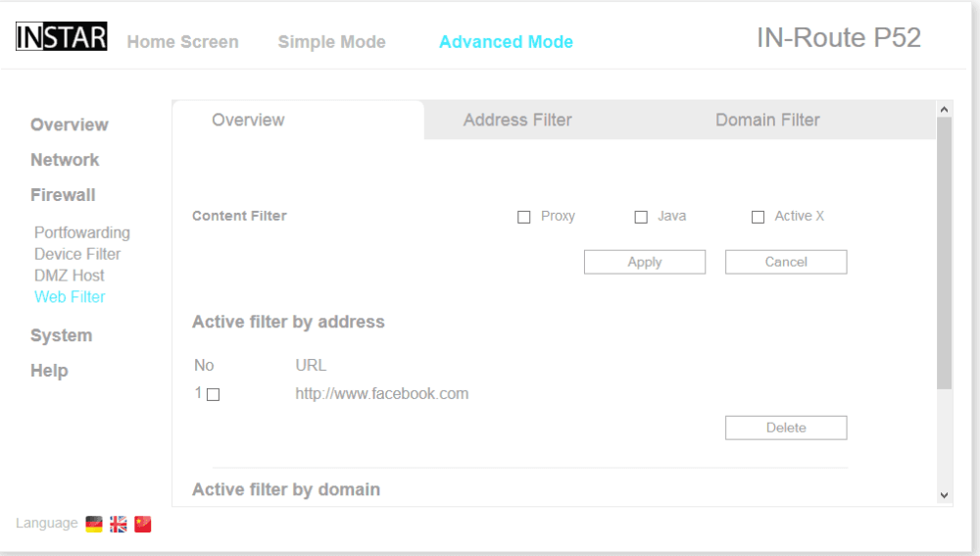Delete the selected address filter
This screenshot has height=556, width=980.
tap(786, 428)
